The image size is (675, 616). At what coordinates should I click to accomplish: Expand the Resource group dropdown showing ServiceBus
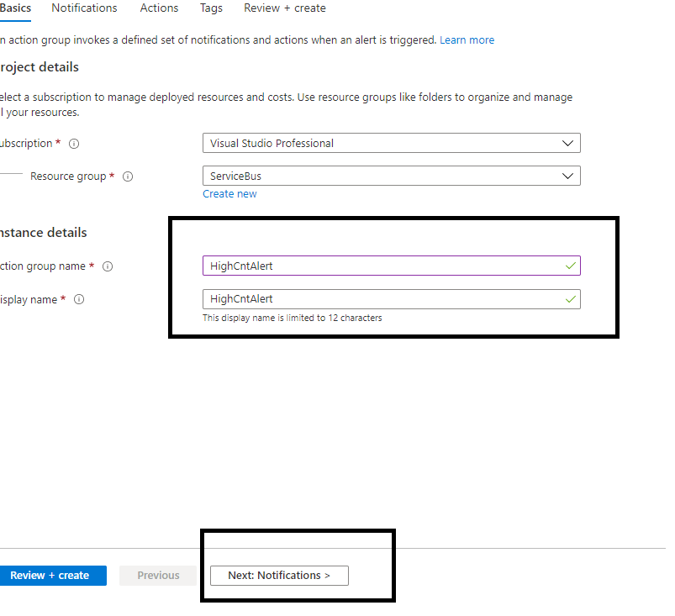point(391,176)
